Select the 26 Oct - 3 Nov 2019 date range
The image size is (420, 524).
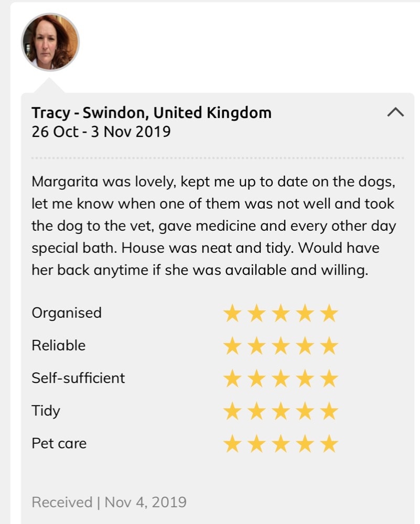pos(101,131)
